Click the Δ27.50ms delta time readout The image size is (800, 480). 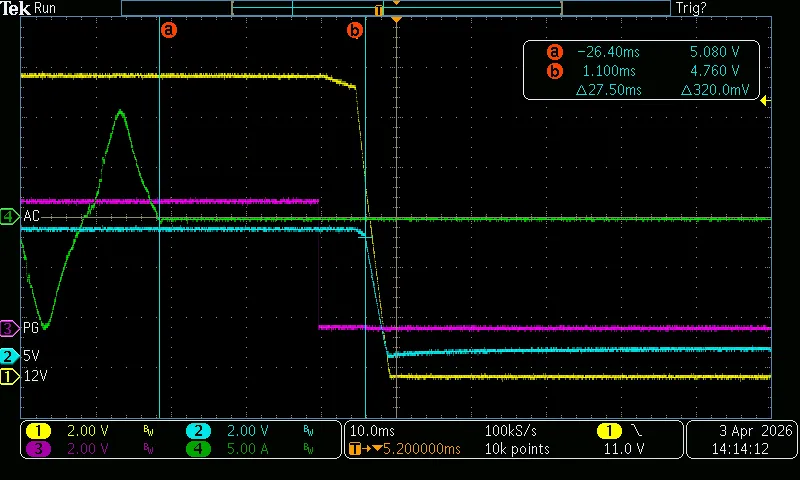tap(608, 90)
